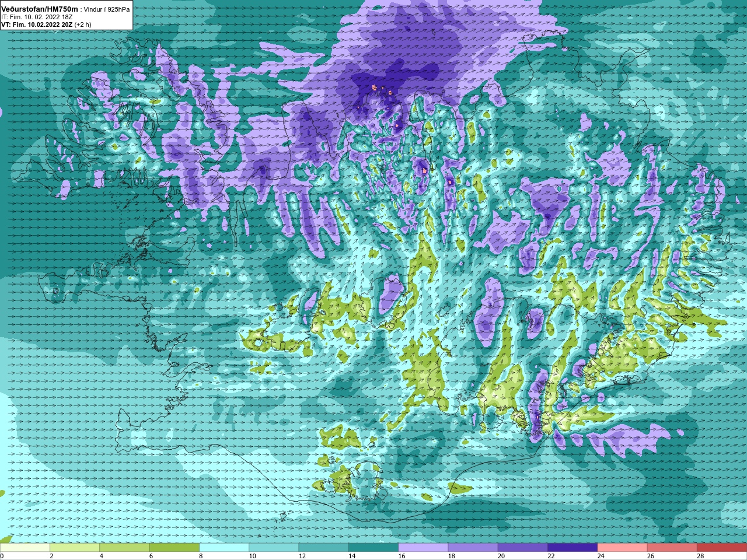Click the 2–4 light green legend swatch
Image resolution: width=747 pixels, height=560 pixels.
pos(75,548)
